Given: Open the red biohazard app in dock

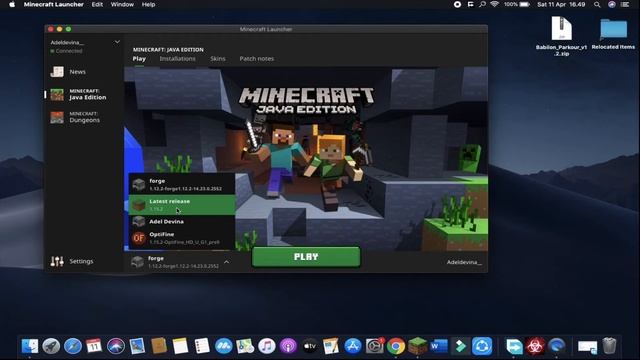Looking at the screenshot, I should (535, 346).
